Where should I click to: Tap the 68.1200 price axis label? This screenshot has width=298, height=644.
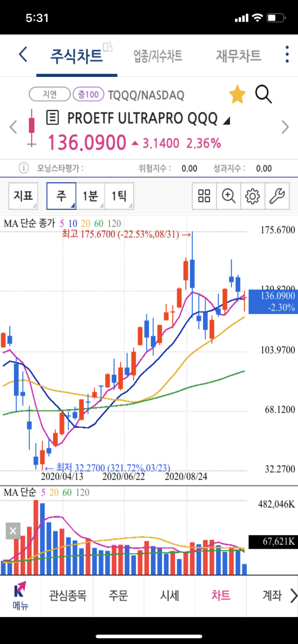point(280,410)
